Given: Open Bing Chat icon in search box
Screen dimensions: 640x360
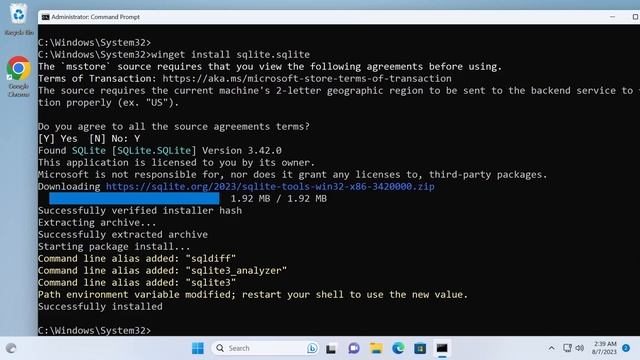Looking at the screenshot, I should coord(312,348).
